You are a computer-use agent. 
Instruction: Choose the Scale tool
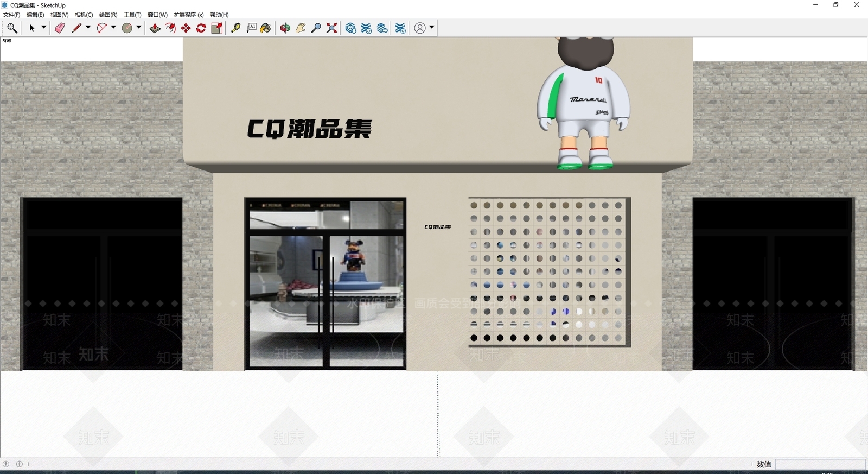tap(216, 28)
